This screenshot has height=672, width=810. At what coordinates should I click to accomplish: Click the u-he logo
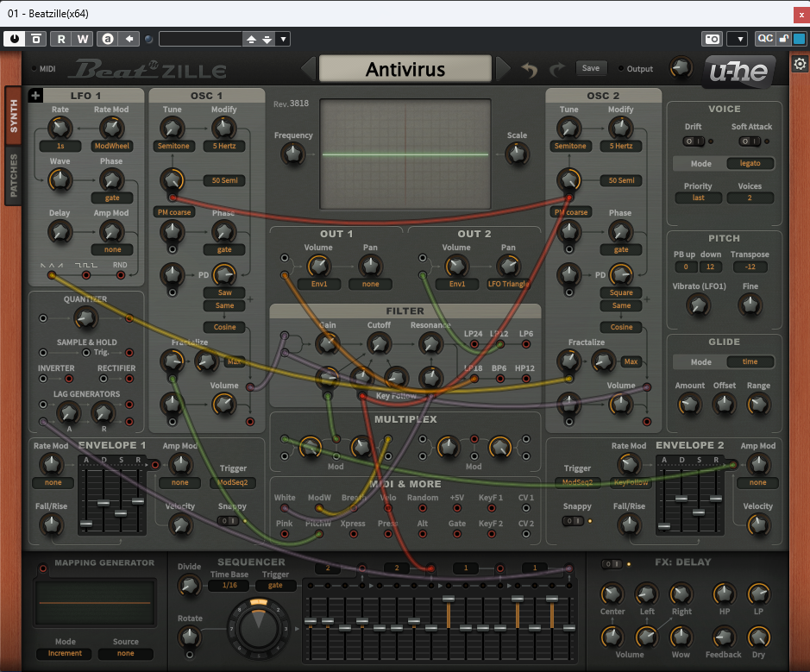(x=738, y=71)
